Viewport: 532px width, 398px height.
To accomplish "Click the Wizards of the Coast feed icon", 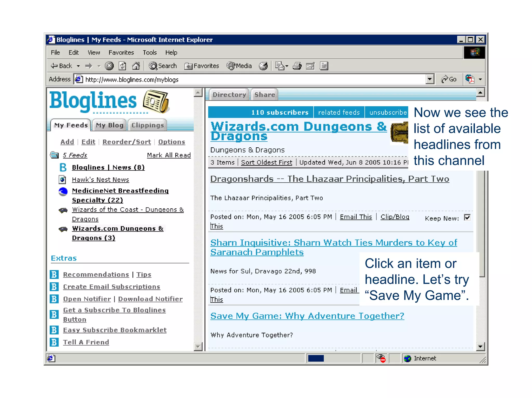I will coord(63,210).
